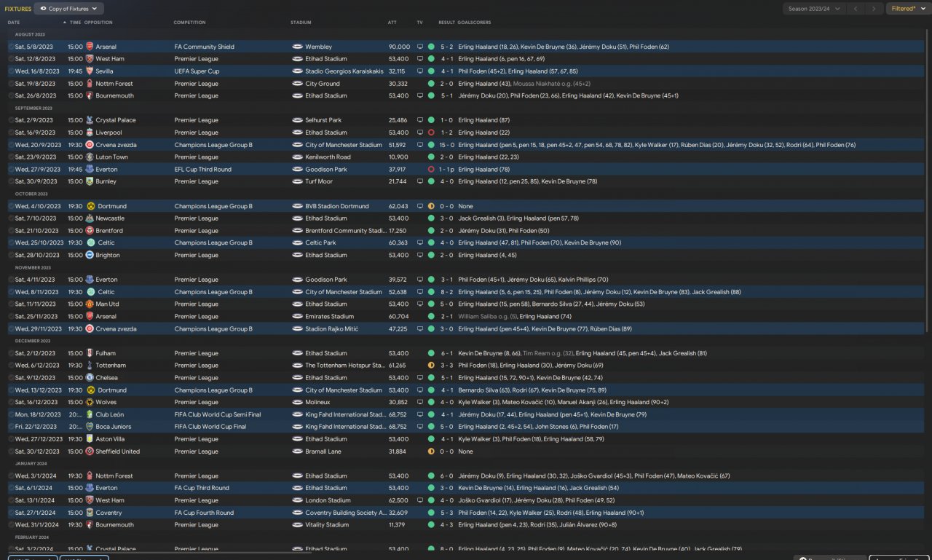Click the Boca Juniors club badge
The image size is (932, 560).
click(x=90, y=427)
